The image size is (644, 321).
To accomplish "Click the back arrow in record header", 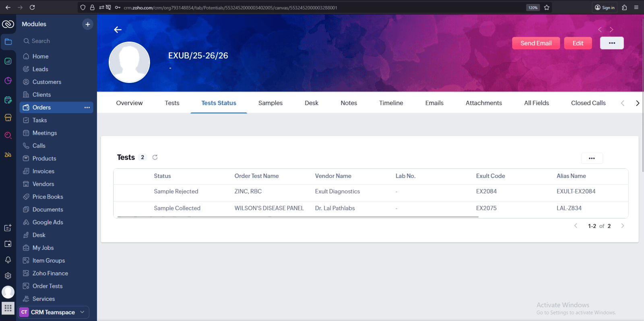I will pyautogui.click(x=118, y=30).
